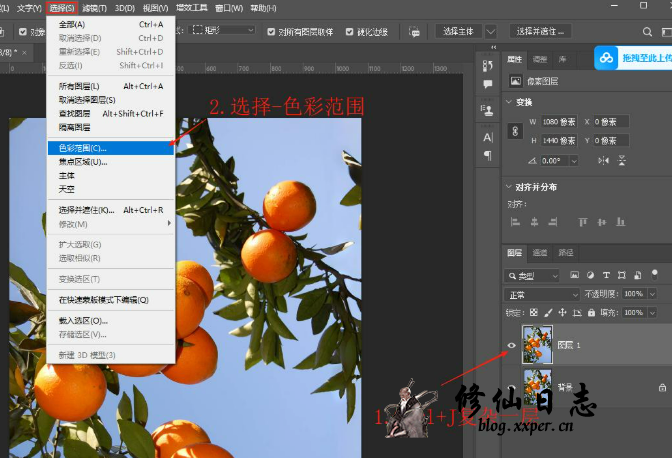Click the link width and height chain icon
672x458 pixels.
click(516, 131)
